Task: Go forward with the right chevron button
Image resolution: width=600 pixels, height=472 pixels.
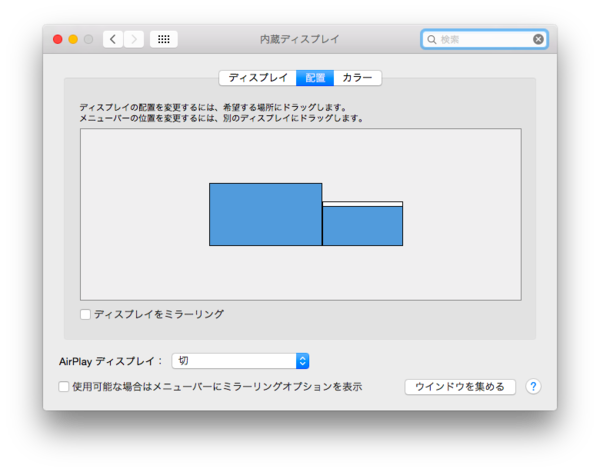Action: pos(134,39)
